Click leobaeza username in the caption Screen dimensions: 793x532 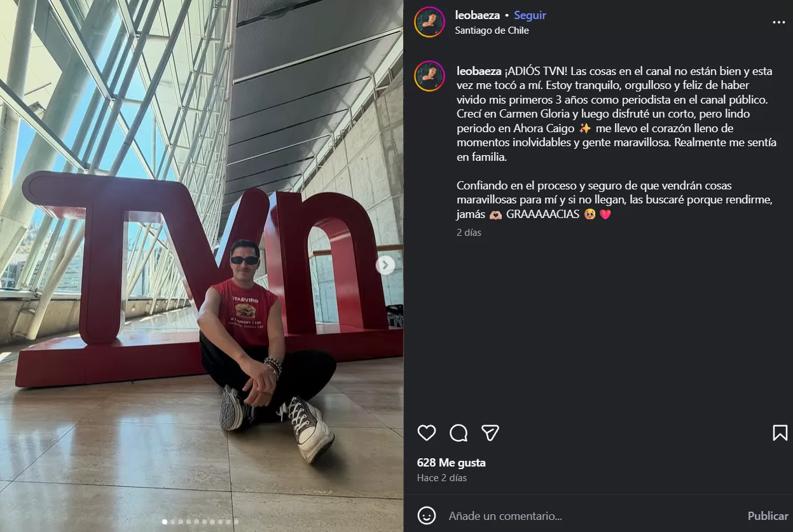pos(478,71)
